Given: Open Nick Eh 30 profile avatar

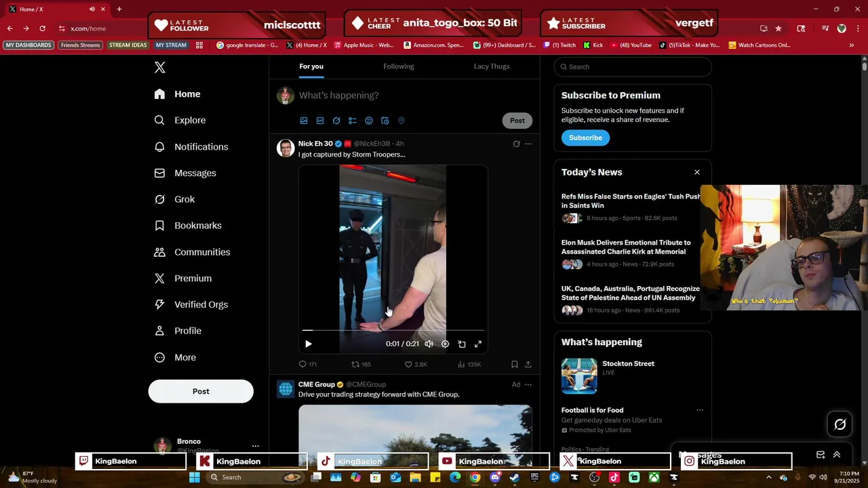Looking at the screenshot, I should point(285,148).
